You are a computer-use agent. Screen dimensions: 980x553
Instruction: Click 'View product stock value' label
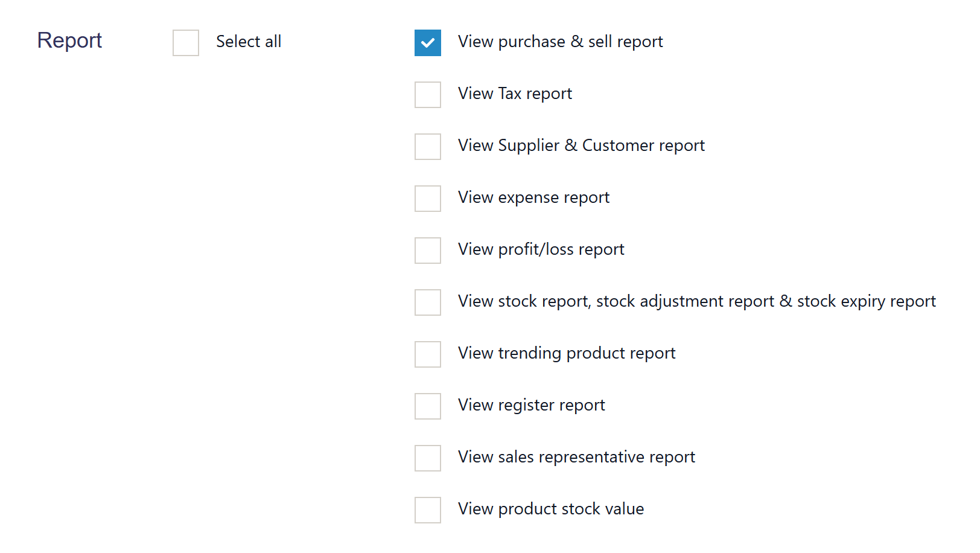click(550, 509)
